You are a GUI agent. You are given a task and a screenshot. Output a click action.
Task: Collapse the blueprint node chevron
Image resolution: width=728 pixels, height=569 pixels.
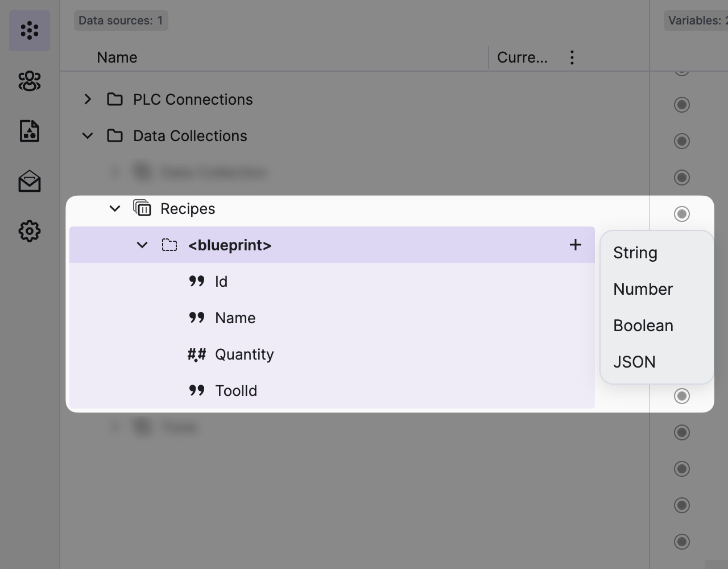[142, 245]
